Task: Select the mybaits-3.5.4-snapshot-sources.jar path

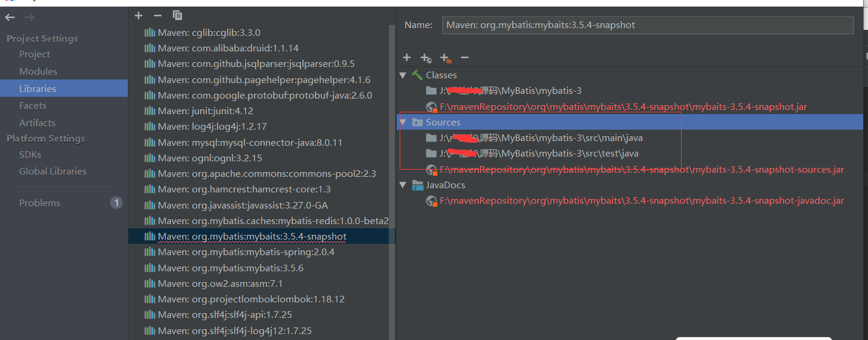Action: (642, 170)
